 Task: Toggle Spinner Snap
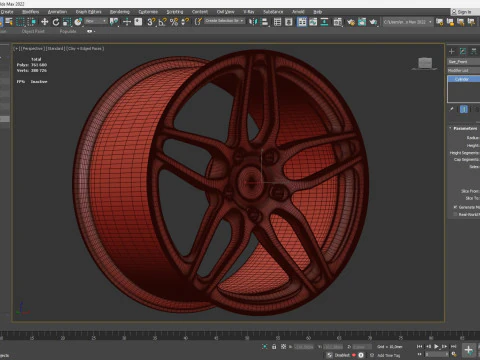[185, 22]
